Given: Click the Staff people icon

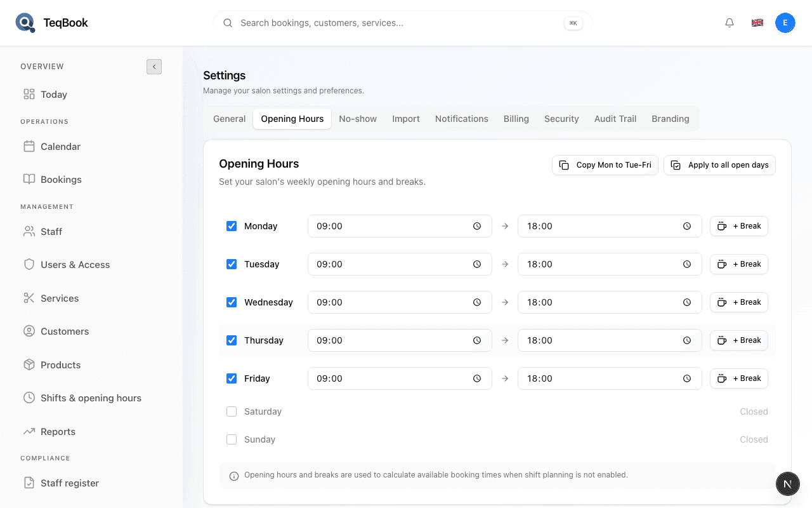Looking at the screenshot, I should click(29, 232).
